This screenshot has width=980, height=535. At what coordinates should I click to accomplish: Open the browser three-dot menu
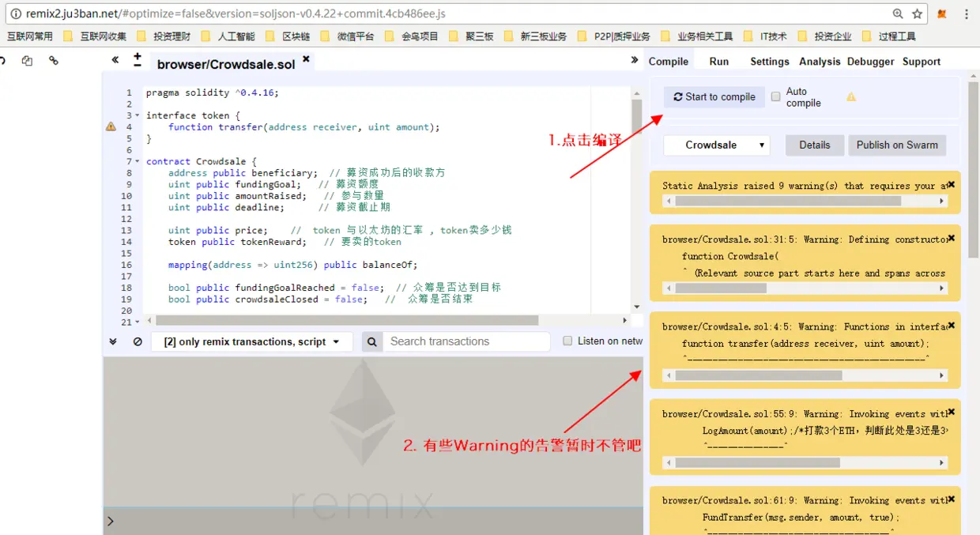click(967, 14)
